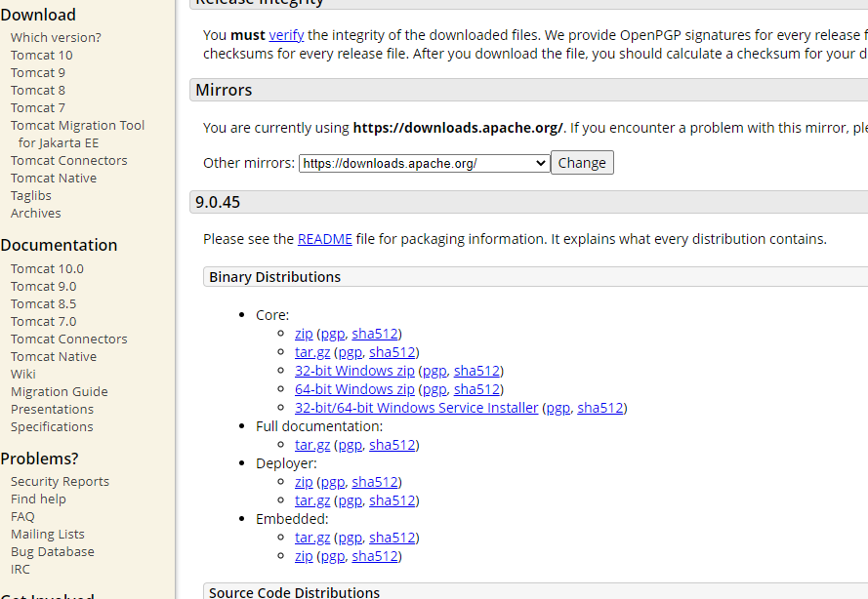Open the Archives link
The height and width of the screenshot is (599, 868).
(x=35, y=214)
